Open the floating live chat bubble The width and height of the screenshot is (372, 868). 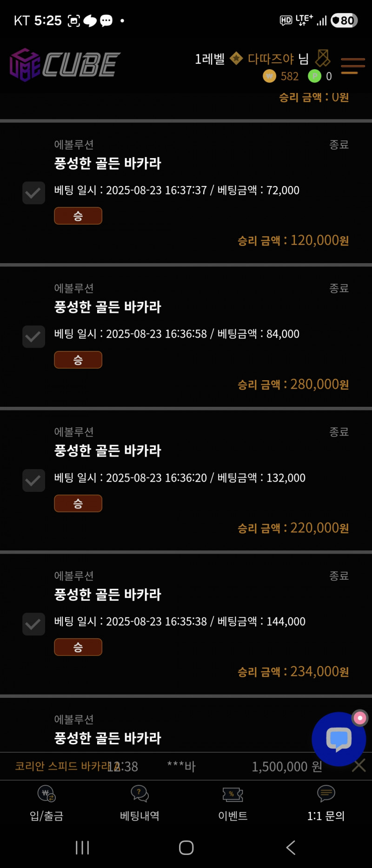(x=339, y=739)
